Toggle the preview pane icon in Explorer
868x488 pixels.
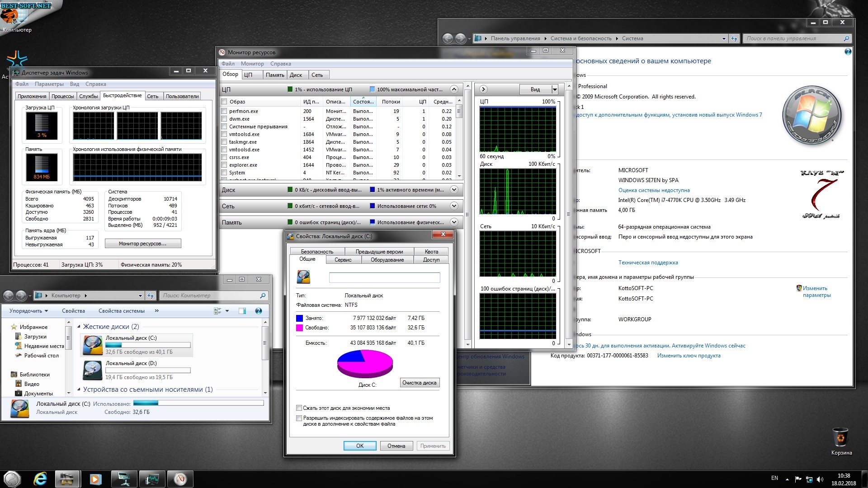pos(242,311)
